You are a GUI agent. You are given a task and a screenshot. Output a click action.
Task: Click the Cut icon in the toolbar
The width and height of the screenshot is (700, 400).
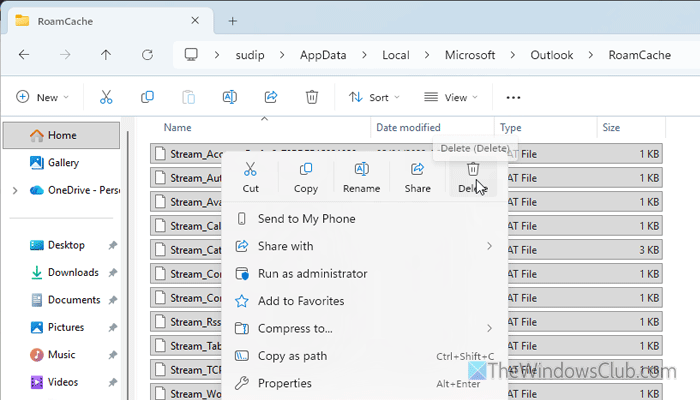pyautogui.click(x=106, y=97)
